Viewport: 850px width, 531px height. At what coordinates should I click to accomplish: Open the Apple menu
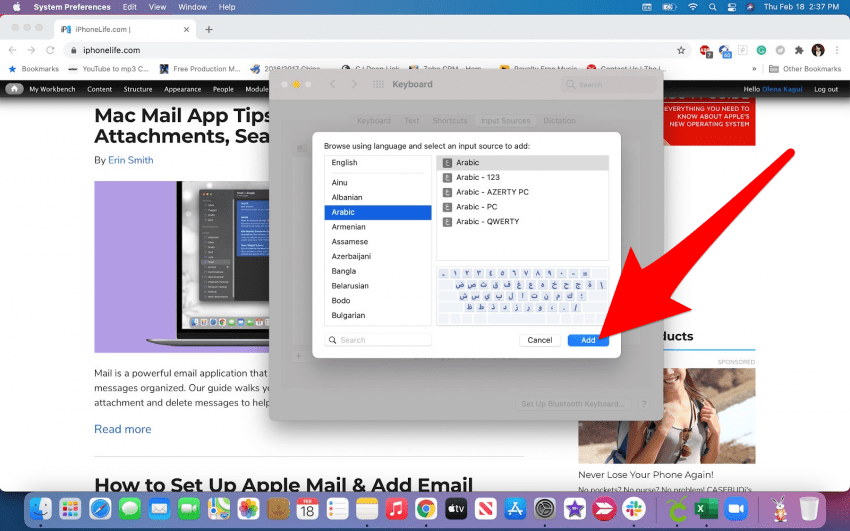tap(16, 7)
